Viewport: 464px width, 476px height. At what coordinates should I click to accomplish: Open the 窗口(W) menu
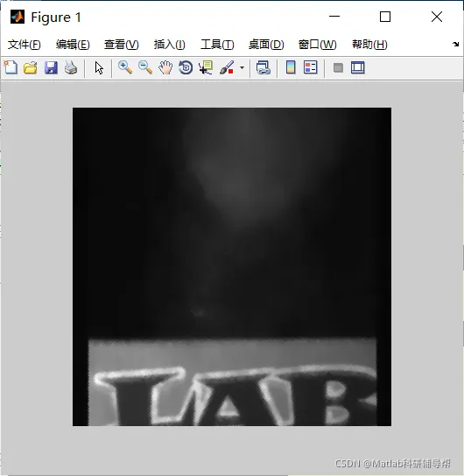click(317, 45)
